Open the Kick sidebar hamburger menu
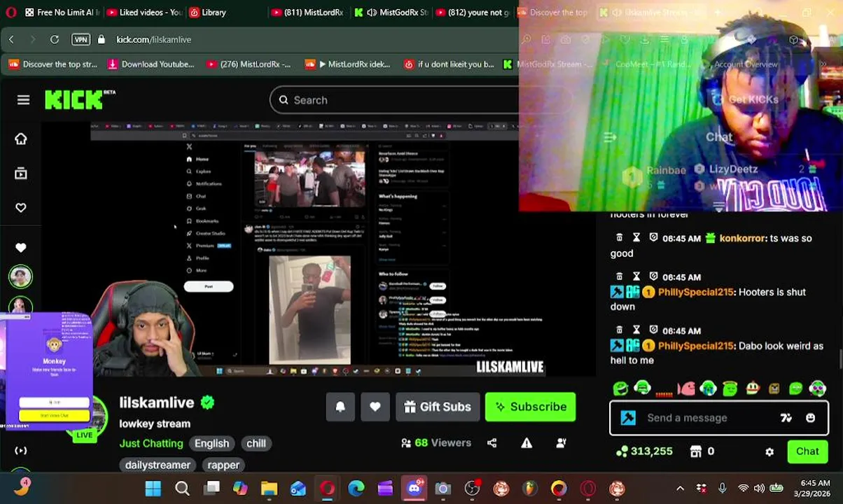Viewport: 843px width, 504px height. [23, 100]
